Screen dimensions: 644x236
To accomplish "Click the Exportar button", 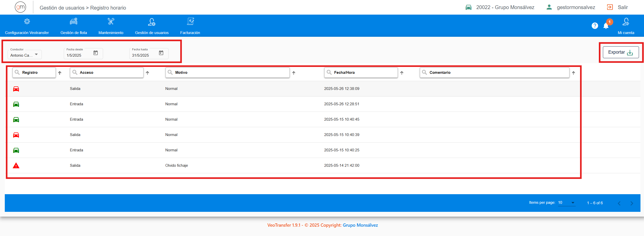I will click(x=621, y=52).
